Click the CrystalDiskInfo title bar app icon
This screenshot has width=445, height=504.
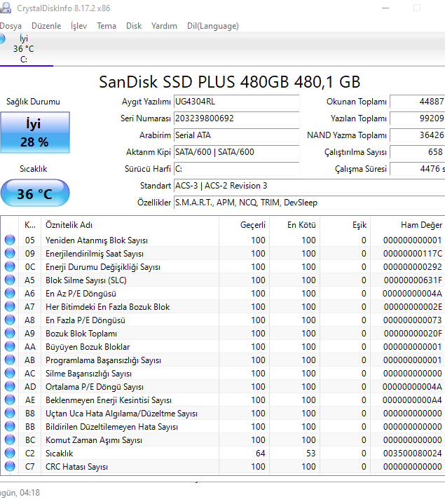coord(6,8)
